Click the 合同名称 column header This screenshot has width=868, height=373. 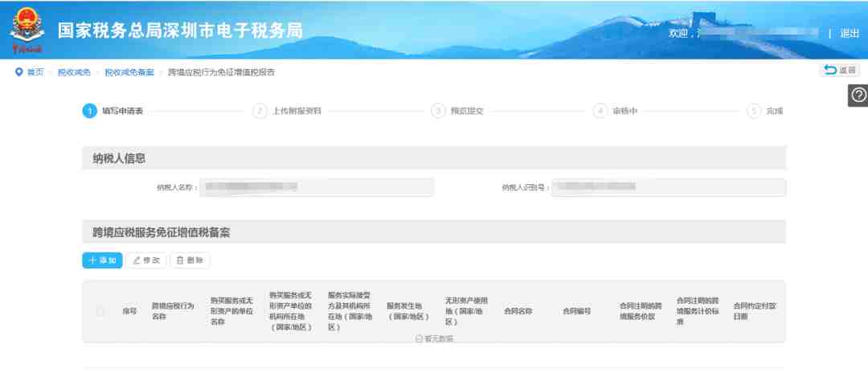(518, 312)
